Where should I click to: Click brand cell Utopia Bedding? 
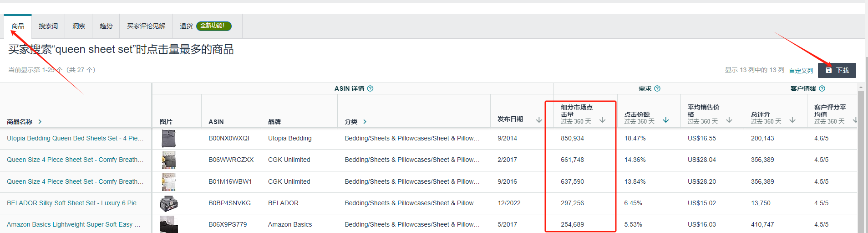pyautogui.click(x=290, y=138)
